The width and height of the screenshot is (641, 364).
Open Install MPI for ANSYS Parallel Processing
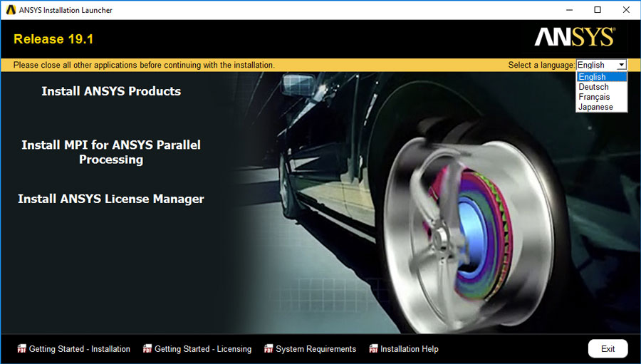click(111, 152)
